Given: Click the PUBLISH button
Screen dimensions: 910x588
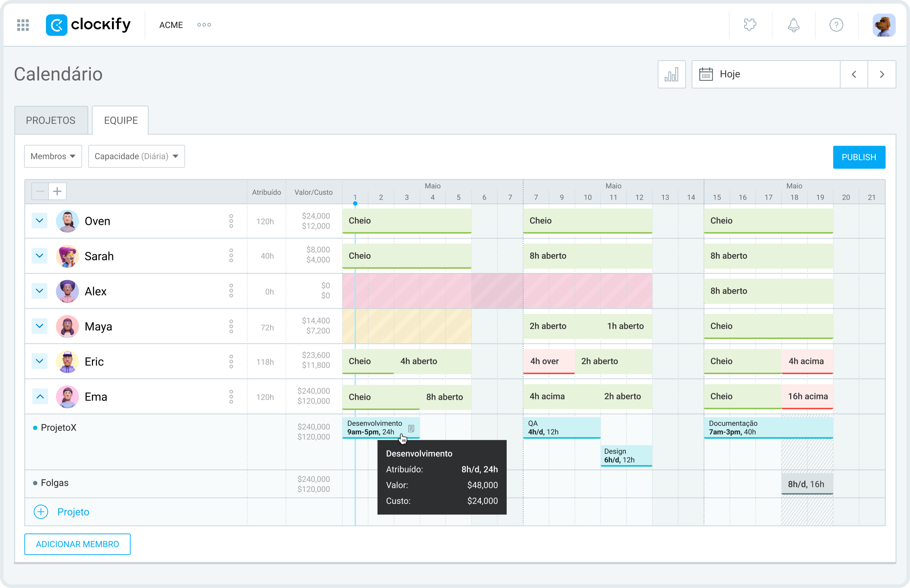Looking at the screenshot, I should point(859,157).
